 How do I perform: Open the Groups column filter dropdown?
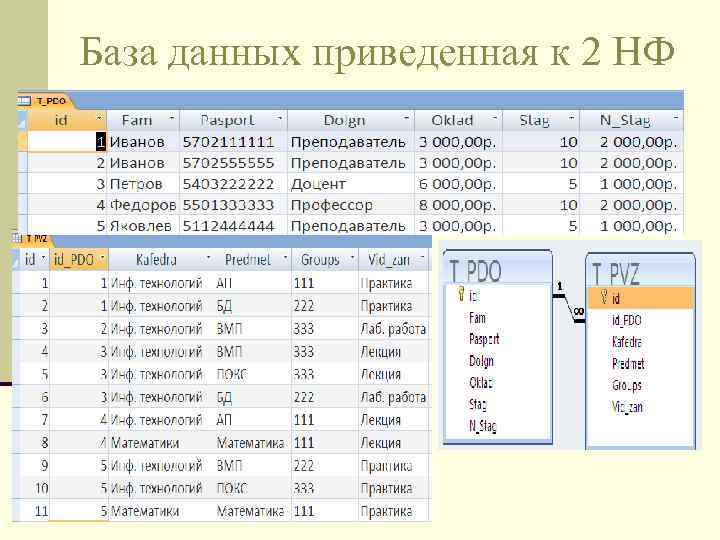click(352, 258)
